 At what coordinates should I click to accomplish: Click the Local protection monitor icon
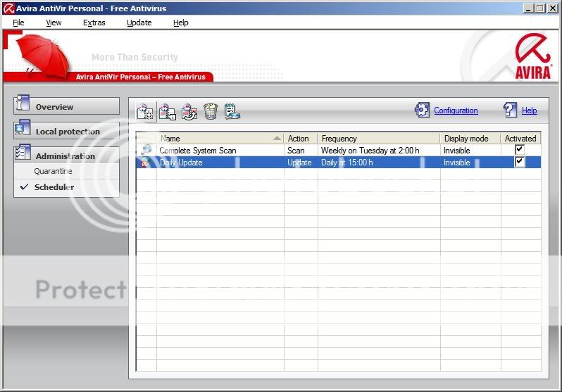coord(23,127)
